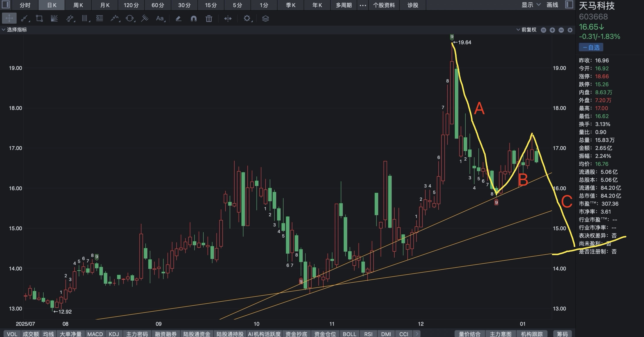Switch to the 周K weekly tab

[x=78, y=5]
